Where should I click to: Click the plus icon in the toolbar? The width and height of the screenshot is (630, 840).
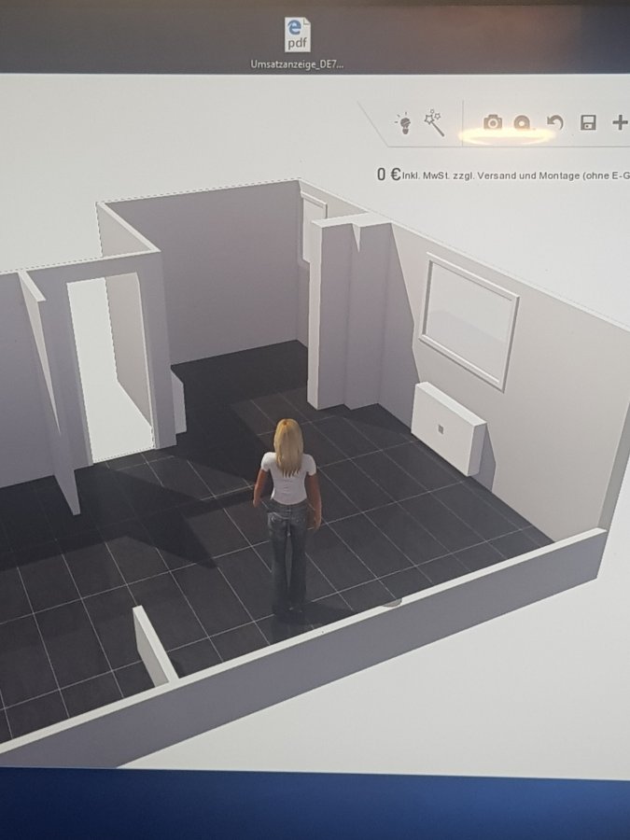[x=619, y=122]
